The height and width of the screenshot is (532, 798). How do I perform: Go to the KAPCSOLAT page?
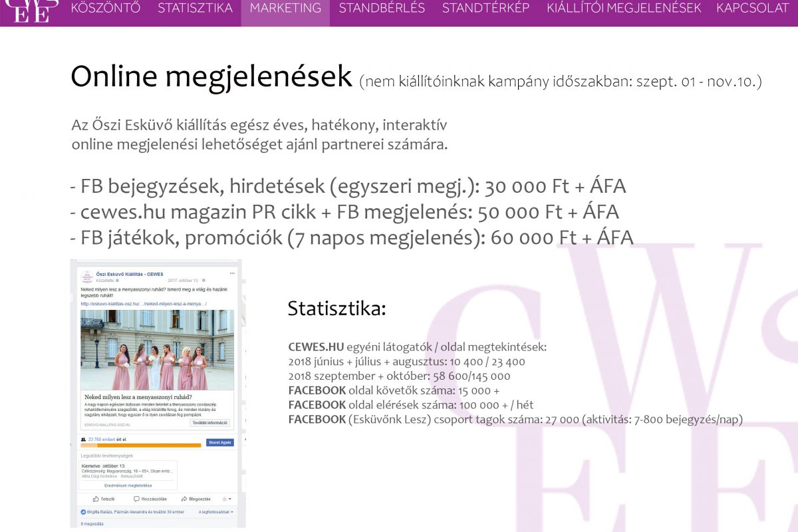click(x=752, y=9)
